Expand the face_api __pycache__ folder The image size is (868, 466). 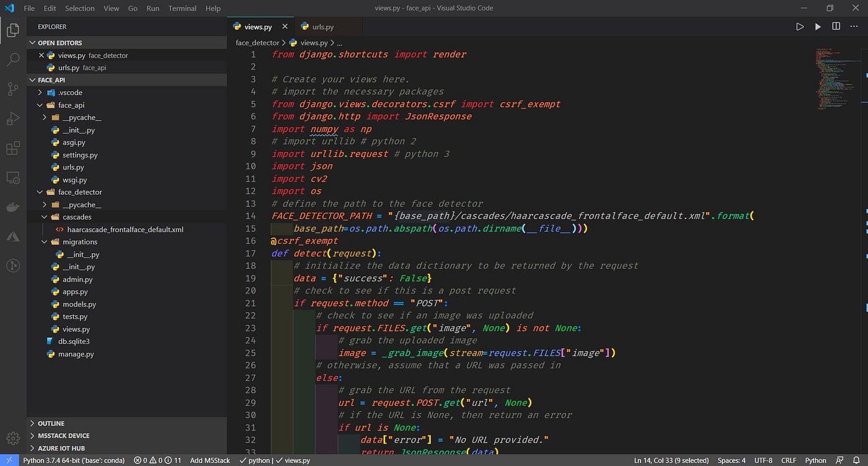(x=43, y=117)
